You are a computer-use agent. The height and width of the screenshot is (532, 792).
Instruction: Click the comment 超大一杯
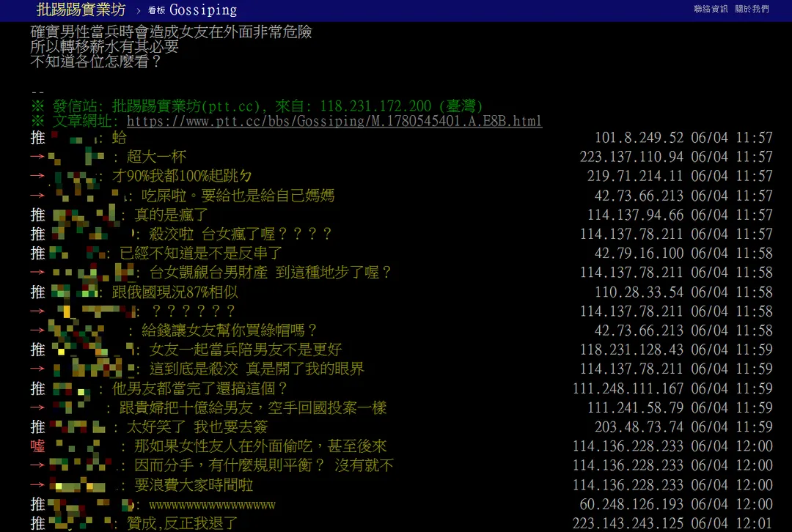[x=157, y=157]
